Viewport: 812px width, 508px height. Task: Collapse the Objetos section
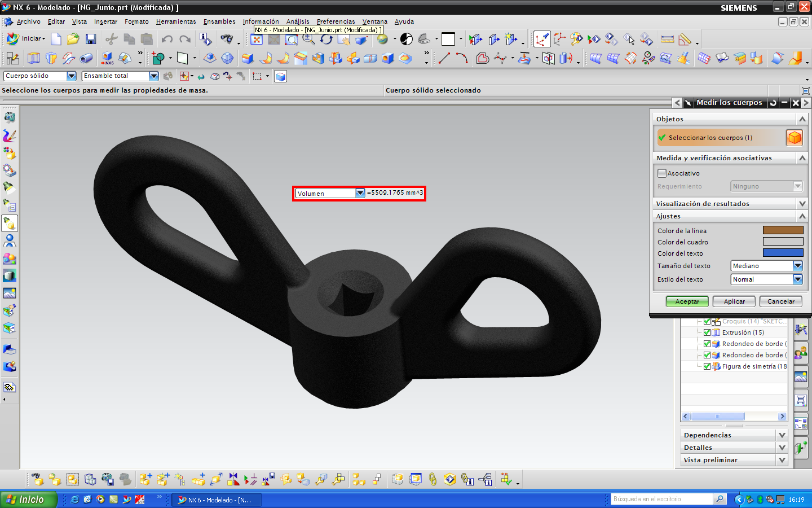(802, 119)
